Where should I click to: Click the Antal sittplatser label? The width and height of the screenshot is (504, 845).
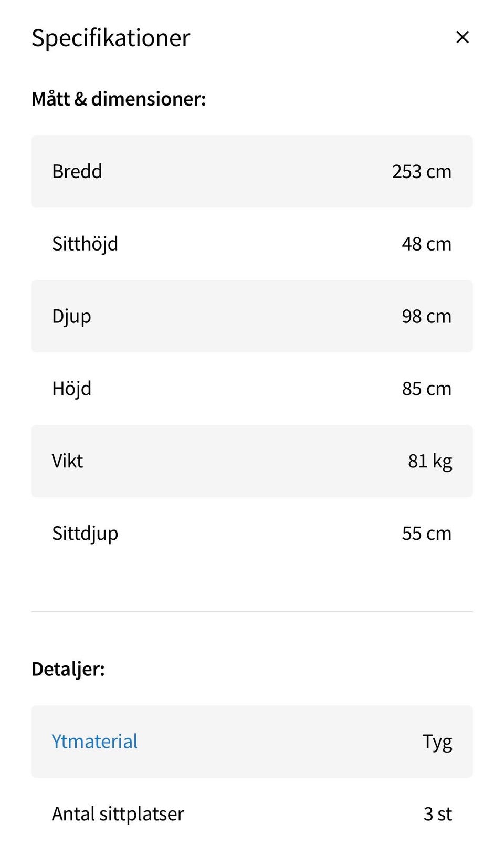point(118,813)
